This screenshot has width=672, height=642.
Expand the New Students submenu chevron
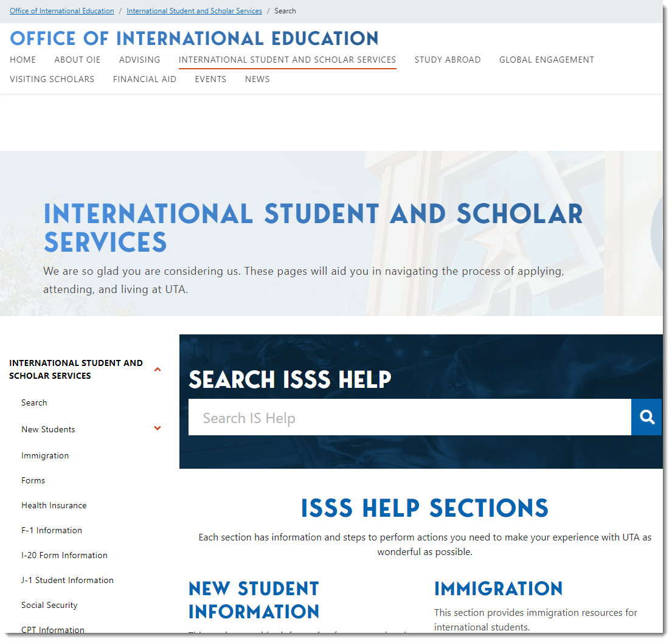tap(158, 429)
